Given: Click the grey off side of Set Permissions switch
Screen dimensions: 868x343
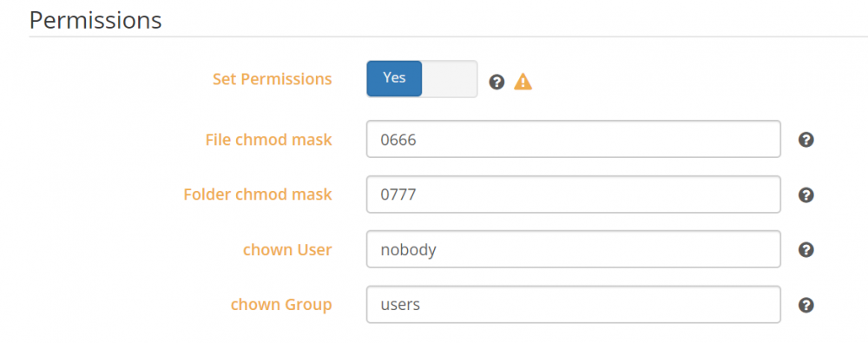Looking at the screenshot, I should pyautogui.click(x=450, y=79).
